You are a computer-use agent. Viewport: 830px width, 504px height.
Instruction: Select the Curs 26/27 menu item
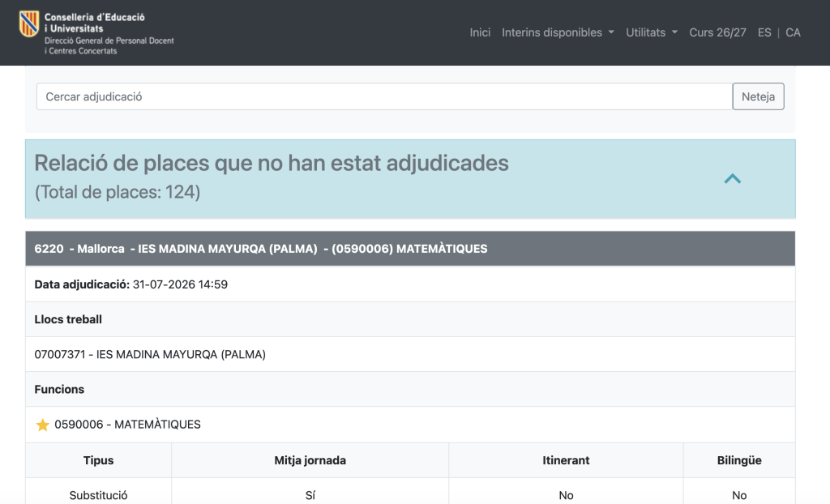point(718,32)
